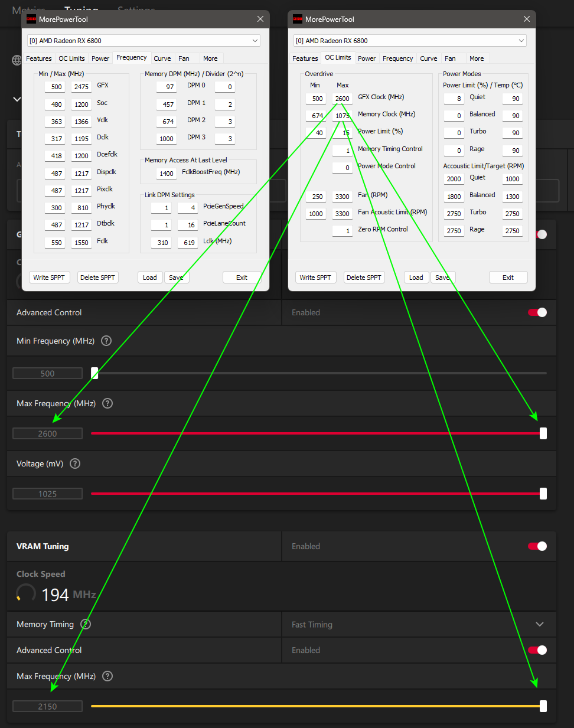This screenshot has height=728, width=574.
Task: Click the Min Frequency help icon
Action: [106, 341]
